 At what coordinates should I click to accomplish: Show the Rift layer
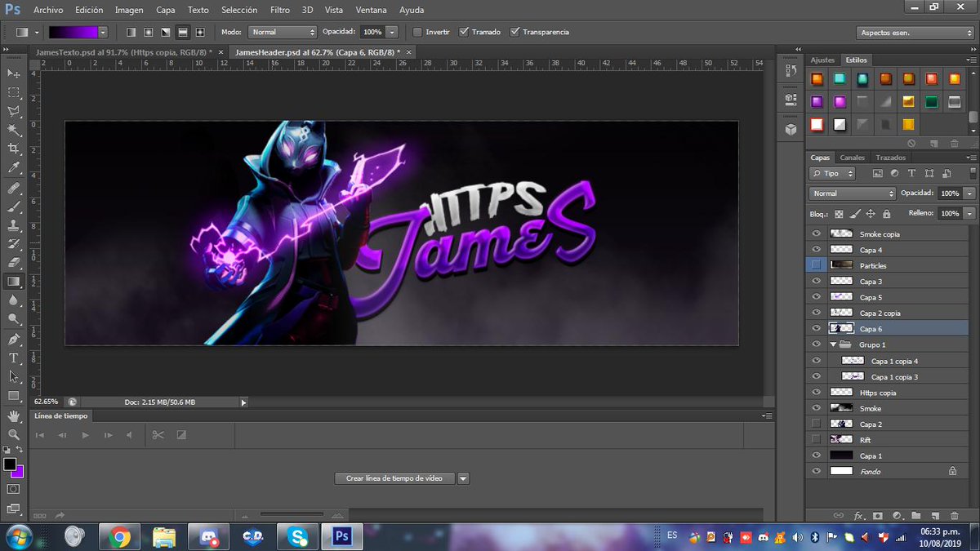[815, 439]
